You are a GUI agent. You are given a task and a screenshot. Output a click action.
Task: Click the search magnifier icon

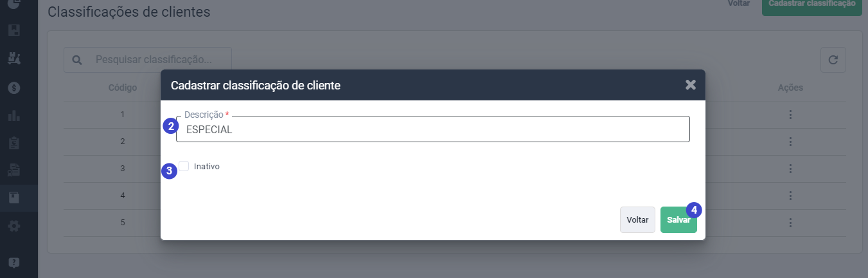76,60
